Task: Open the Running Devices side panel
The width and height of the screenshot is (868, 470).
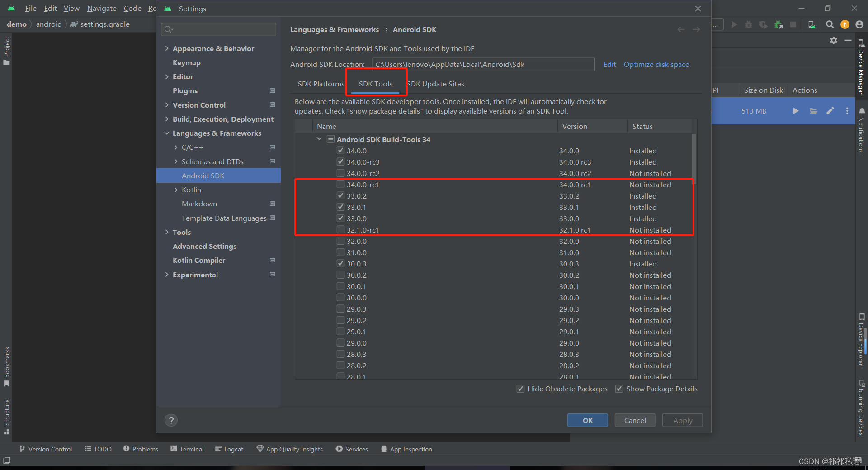Action: 861,407
